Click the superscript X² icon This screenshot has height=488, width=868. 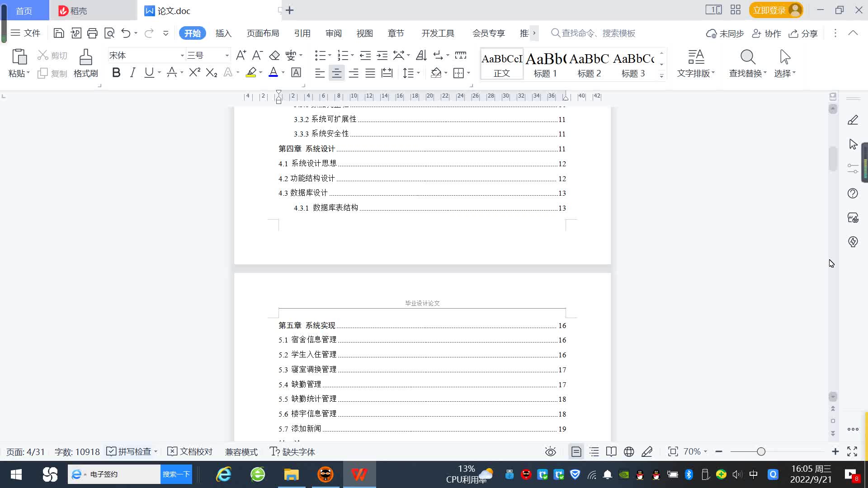194,73
